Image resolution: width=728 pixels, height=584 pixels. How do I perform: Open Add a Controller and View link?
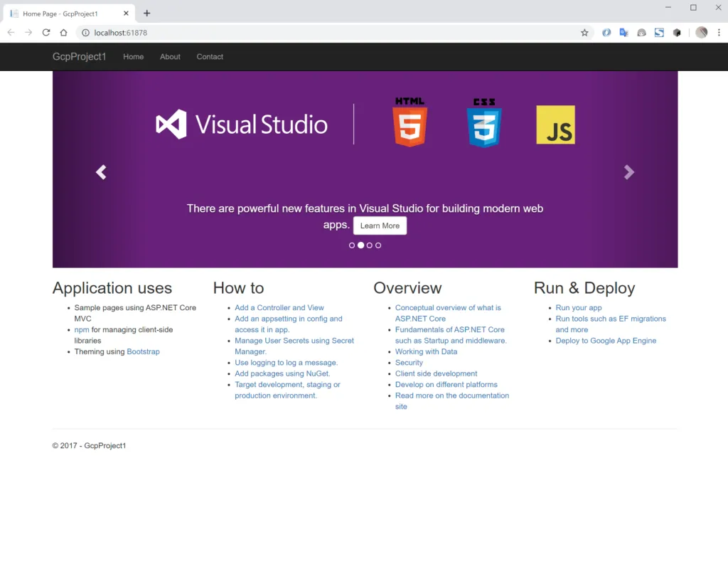(279, 307)
